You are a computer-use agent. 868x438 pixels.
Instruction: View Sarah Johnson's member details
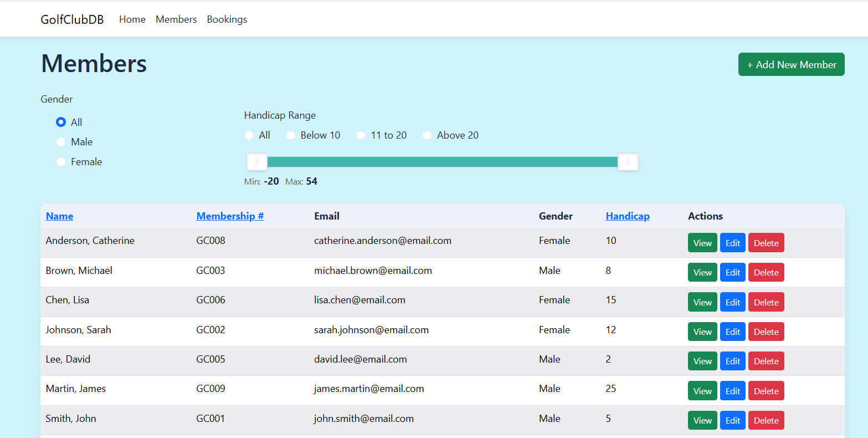702,332
